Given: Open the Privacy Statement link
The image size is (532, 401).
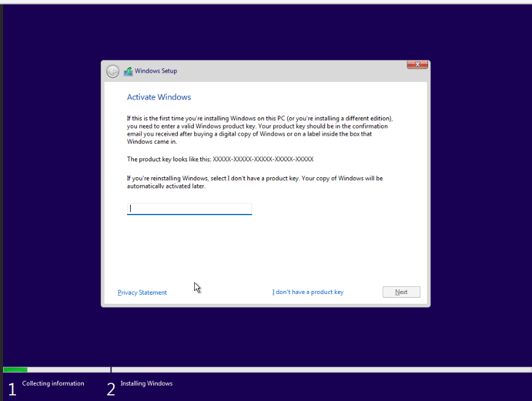Looking at the screenshot, I should pyautogui.click(x=142, y=292).
